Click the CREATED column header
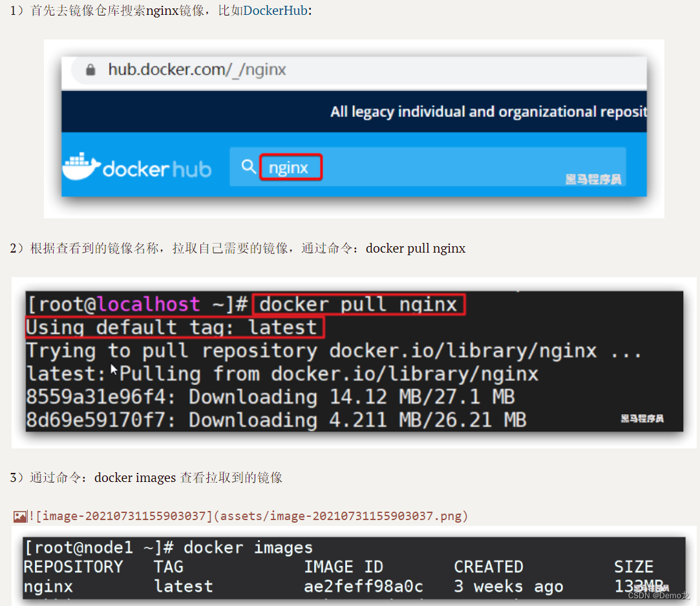Screen dimensions: 700x606 pyautogui.click(x=489, y=567)
